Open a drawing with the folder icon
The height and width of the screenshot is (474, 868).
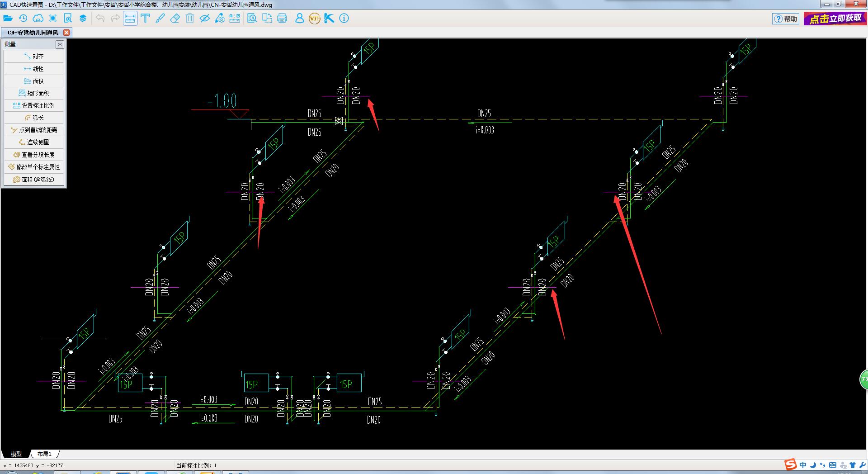[x=8, y=19]
